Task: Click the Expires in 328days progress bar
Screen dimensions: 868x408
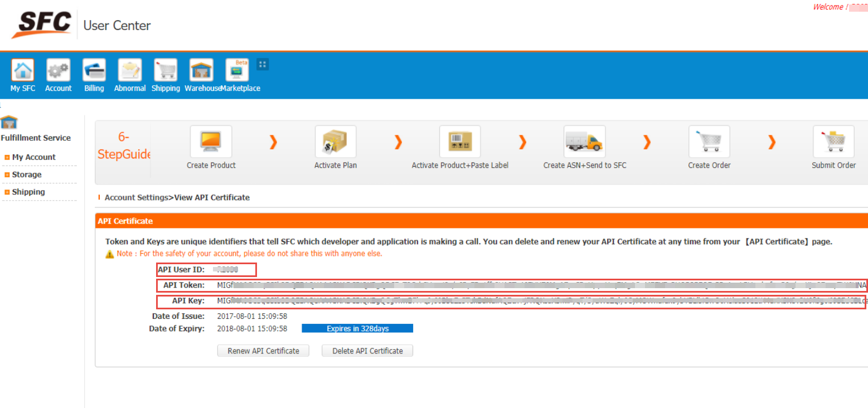Action: pyautogui.click(x=357, y=328)
